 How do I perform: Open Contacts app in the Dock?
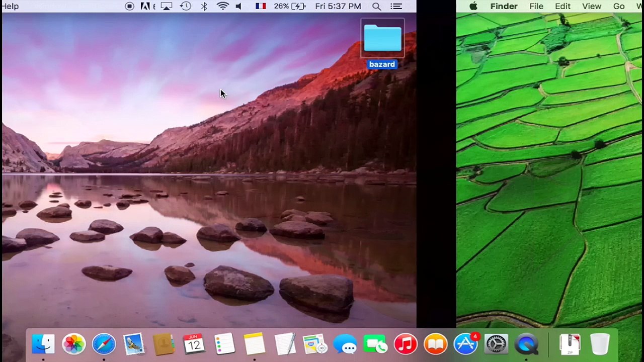[x=164, y=344]
